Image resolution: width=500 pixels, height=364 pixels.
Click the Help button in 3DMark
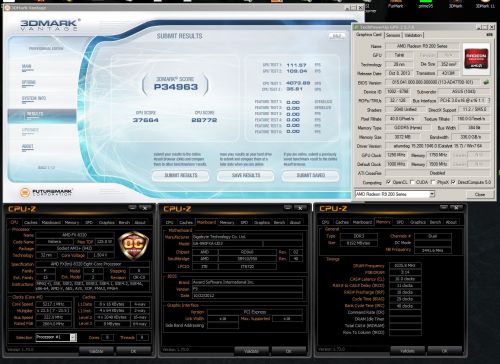click(337, 36)
